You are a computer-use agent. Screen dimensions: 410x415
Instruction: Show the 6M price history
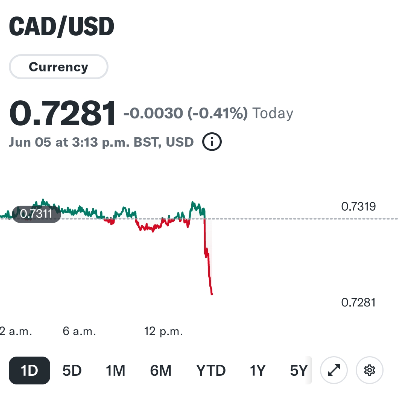coord(161,370)
